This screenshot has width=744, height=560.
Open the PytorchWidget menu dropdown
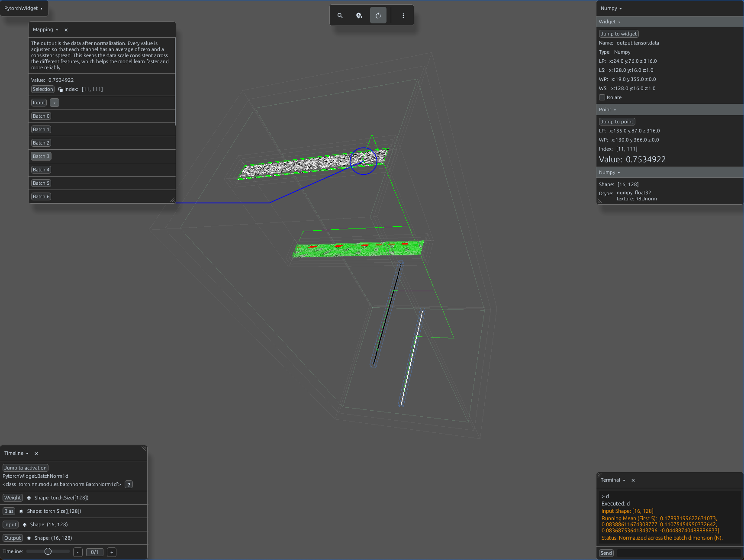click(24, 8)
